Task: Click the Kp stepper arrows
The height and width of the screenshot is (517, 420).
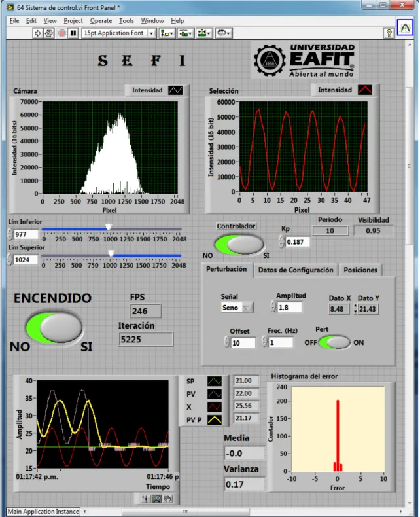Action: (281, 241)
